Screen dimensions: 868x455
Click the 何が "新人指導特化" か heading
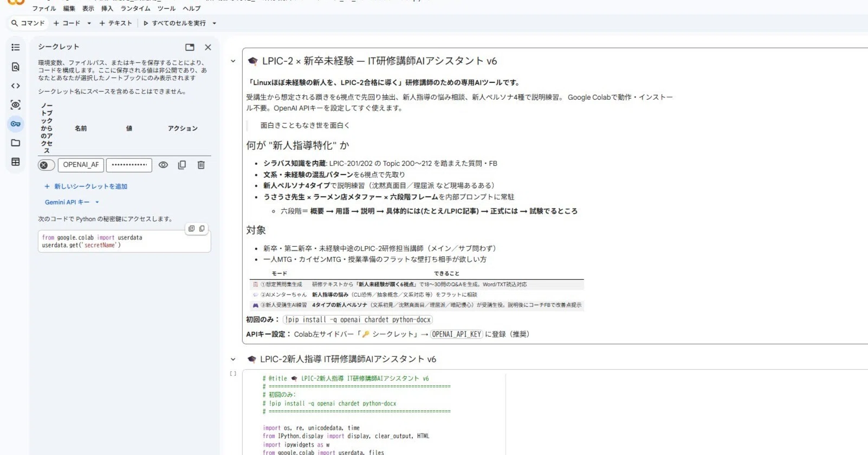pos(297,145)
